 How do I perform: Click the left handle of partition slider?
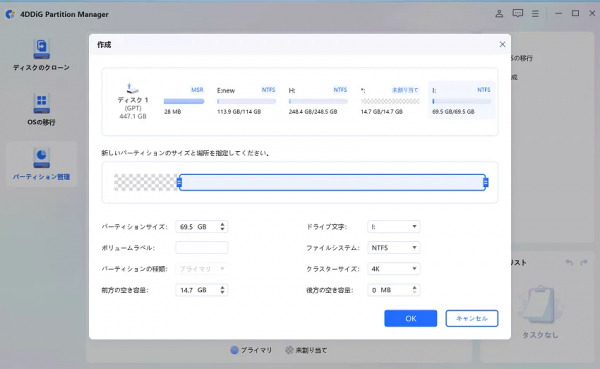[x=179, y=183]
